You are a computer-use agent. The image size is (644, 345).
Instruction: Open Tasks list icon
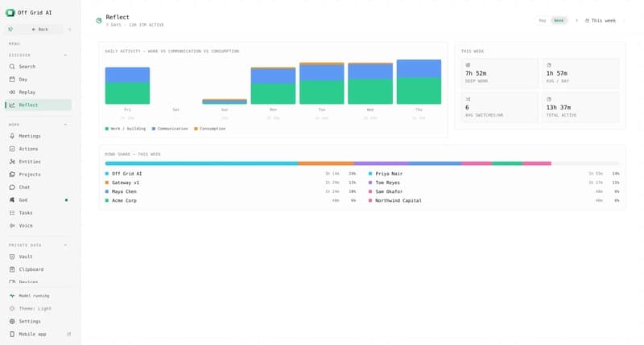[x=12, y=213]
